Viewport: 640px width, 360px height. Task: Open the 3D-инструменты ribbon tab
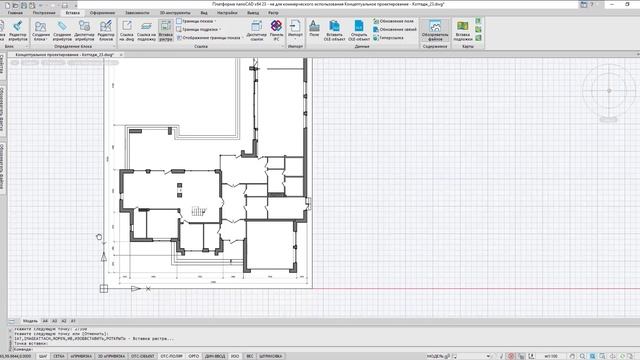[x=175, y=13]
